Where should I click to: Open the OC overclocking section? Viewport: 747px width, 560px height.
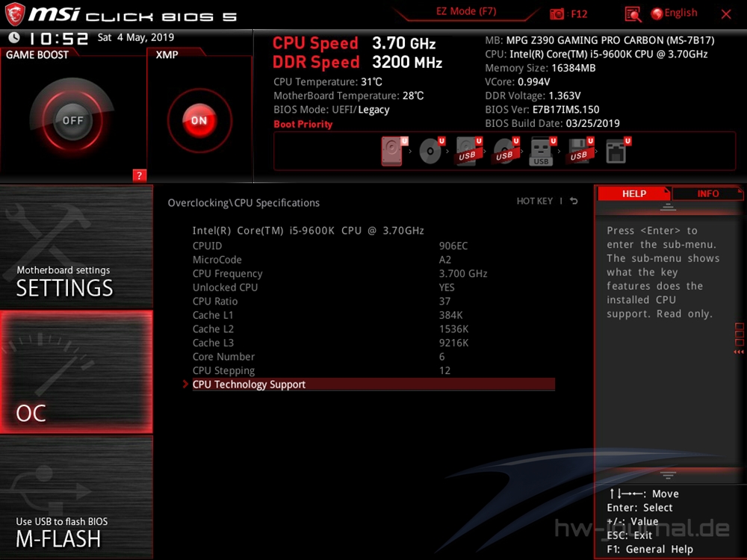click(x=76, y=372)
